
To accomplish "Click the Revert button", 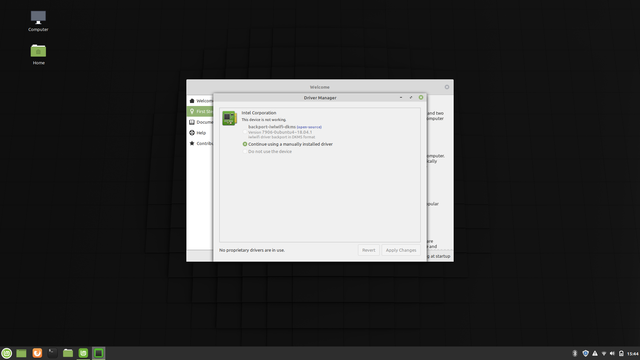I will coord(369,250).
